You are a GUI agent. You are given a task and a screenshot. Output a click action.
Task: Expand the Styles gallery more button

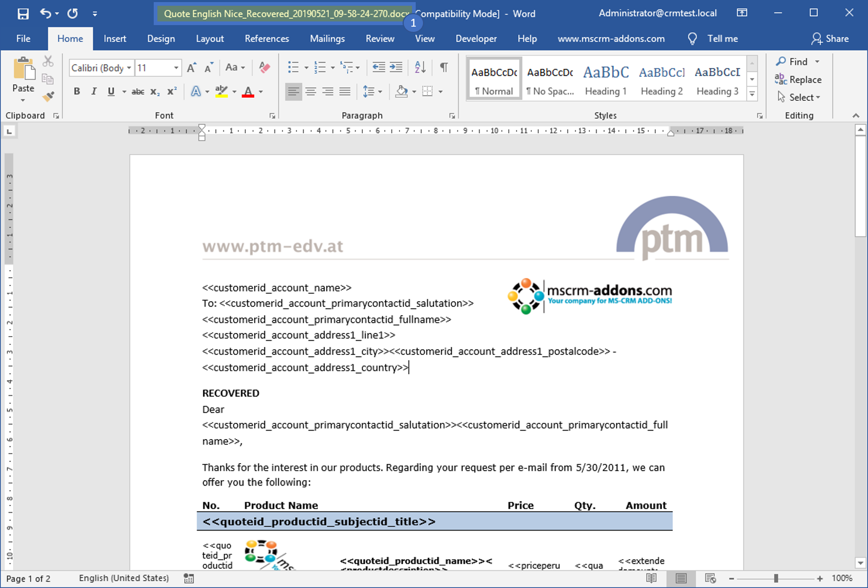pos(752,94)
